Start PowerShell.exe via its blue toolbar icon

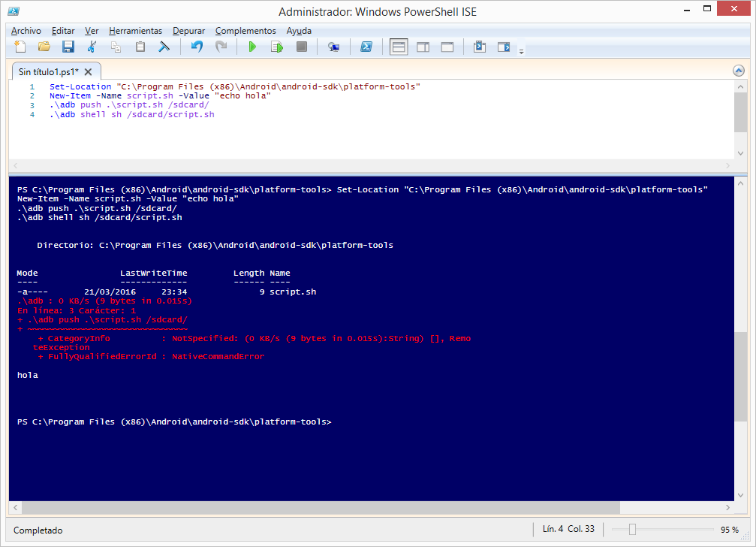366,46
